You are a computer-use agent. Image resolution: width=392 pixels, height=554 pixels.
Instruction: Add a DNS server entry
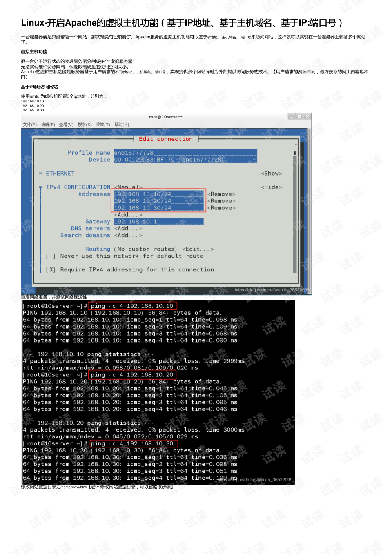pos(128,229)
